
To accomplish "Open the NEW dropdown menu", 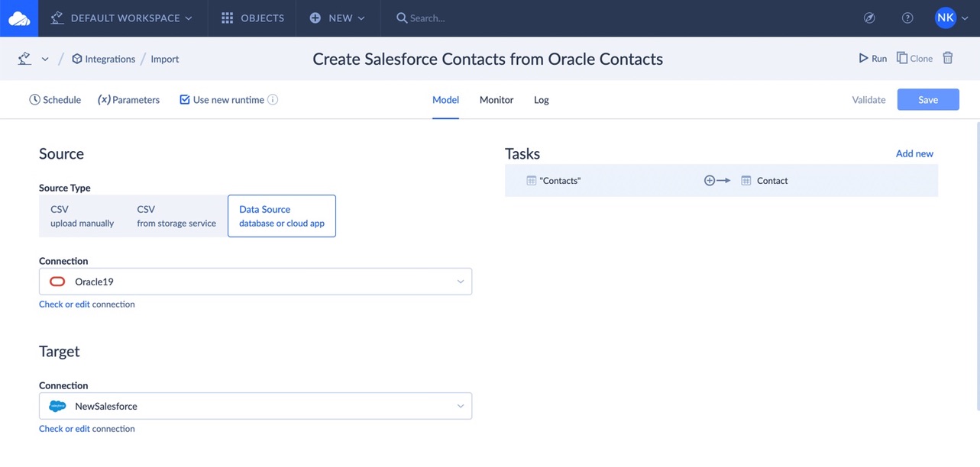I will coord(338,18).
